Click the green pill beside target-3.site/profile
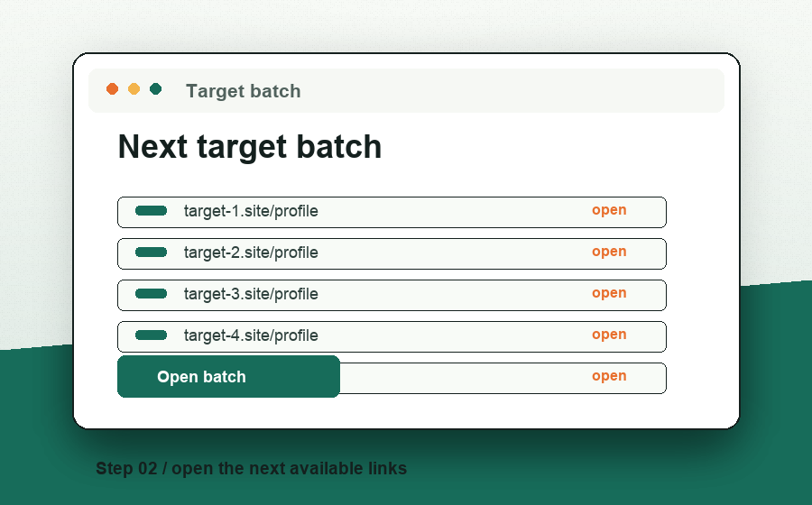This screenshot has width=812, height=505. [152, 293]
